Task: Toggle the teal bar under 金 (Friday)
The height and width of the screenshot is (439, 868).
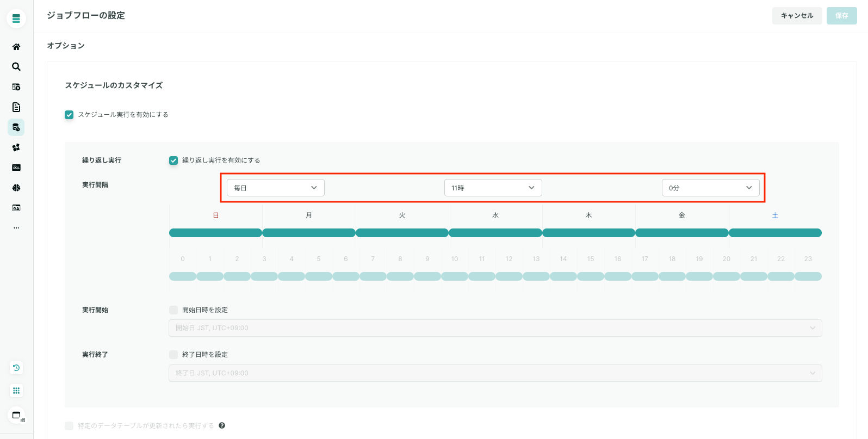Action: pyautogui.click(x=682, y=233)
